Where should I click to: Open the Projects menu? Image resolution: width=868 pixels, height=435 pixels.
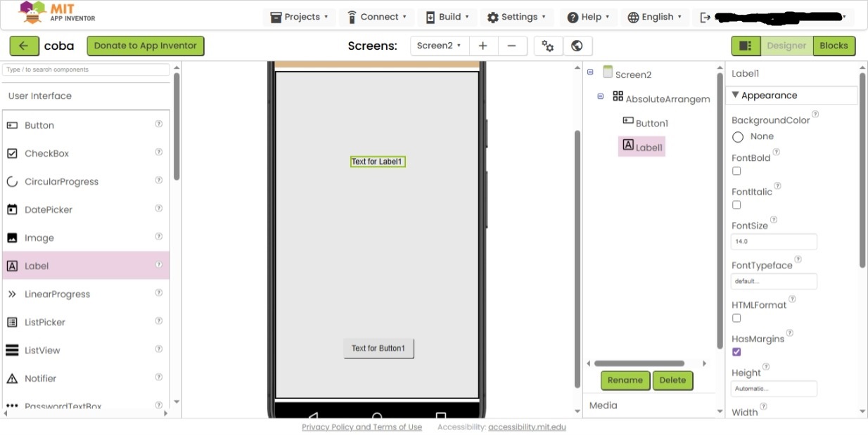pos(300,17)
